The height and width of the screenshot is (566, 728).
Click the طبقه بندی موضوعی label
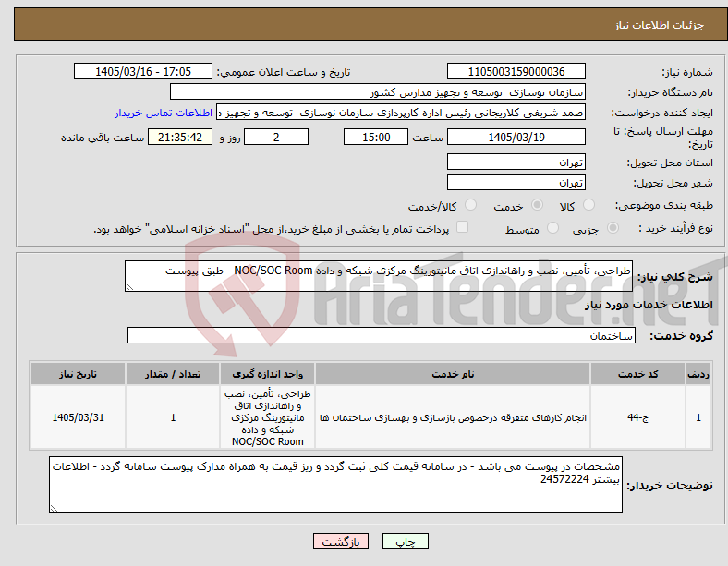(x=664, y=205)
